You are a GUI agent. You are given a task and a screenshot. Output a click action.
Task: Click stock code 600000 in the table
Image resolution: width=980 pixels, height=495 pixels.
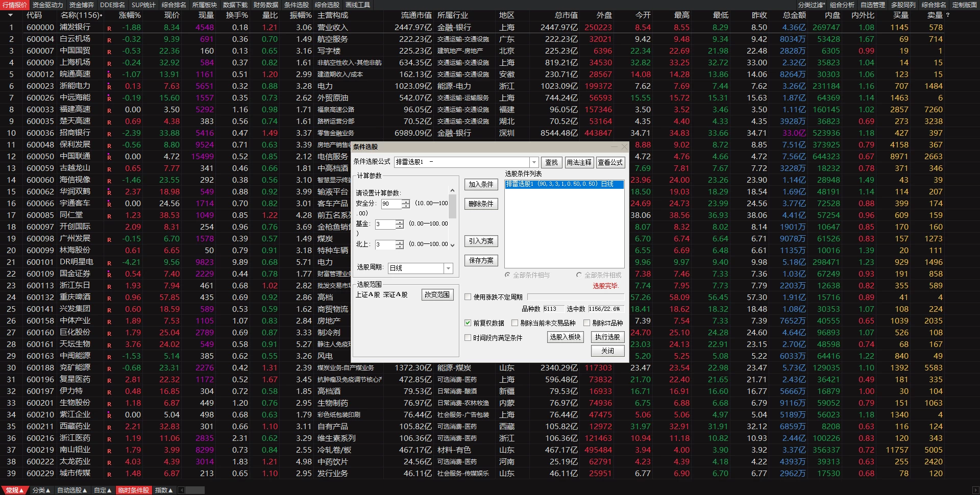(x=40, y=28)
